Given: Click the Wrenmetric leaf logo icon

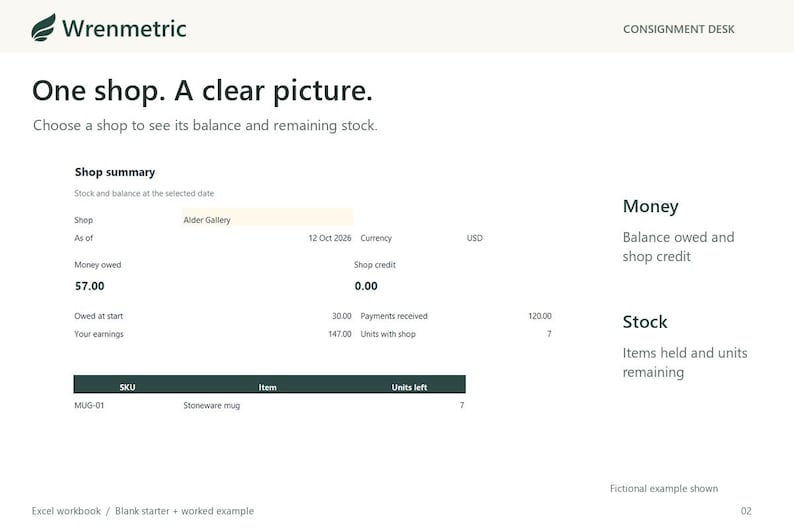Looking at the screenshot, I should pyautogui.click(x=44, y=27).
